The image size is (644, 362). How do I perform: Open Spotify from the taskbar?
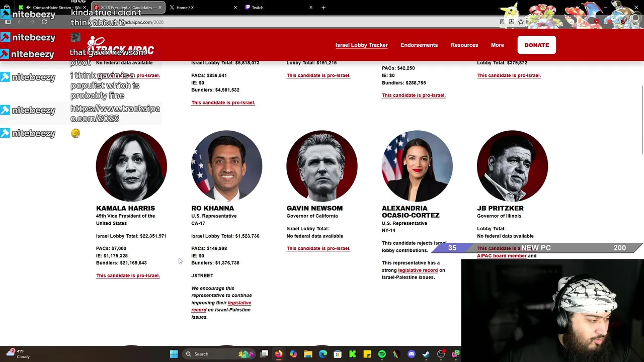[382, 354]
